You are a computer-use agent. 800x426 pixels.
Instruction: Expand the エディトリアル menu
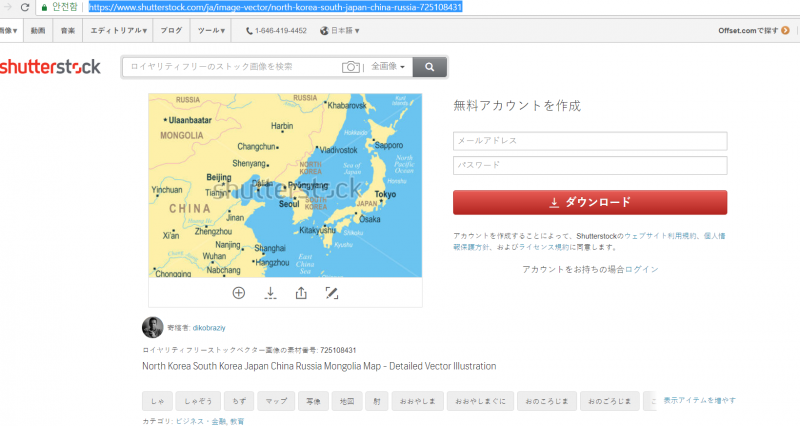(119, 30)
